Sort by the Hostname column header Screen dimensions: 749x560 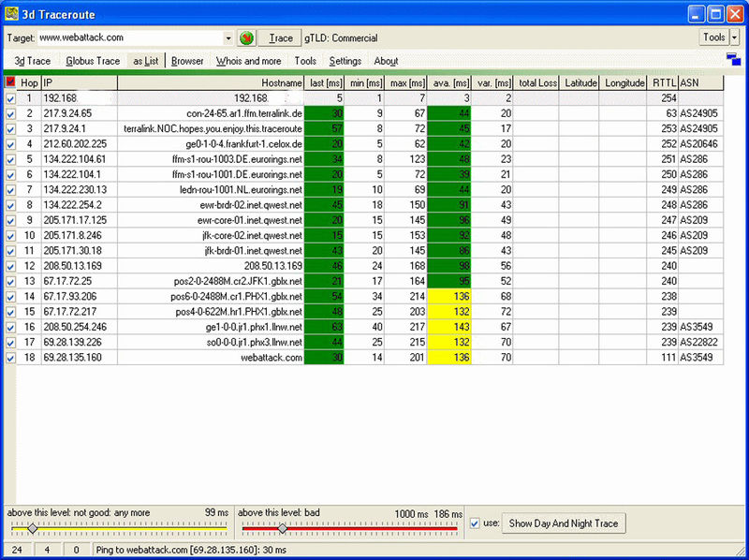tap(211, 82)
